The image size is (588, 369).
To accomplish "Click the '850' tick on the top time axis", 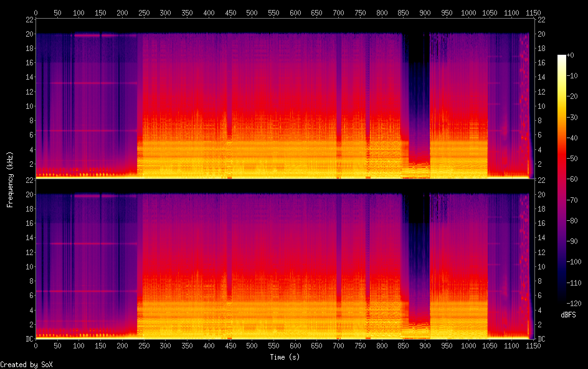I will 403,12.
